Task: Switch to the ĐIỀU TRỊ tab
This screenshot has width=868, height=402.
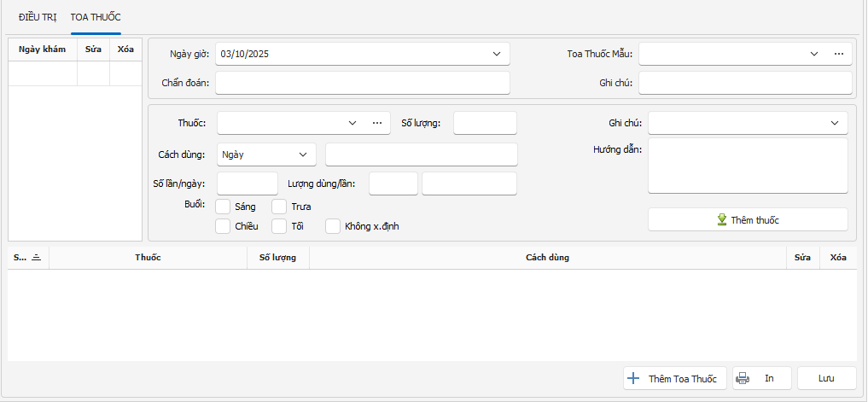Action: coord(38,17)
